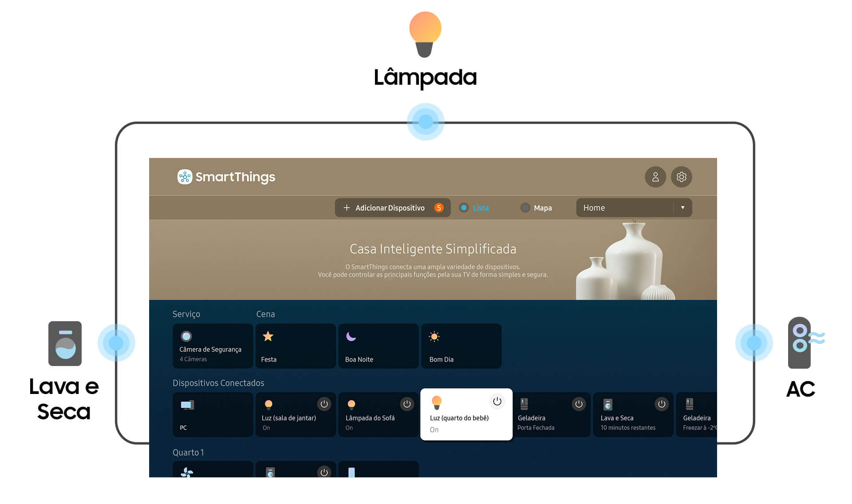Expand the Home location dropdown
The image size is (852, 504).
coord(634,208)
